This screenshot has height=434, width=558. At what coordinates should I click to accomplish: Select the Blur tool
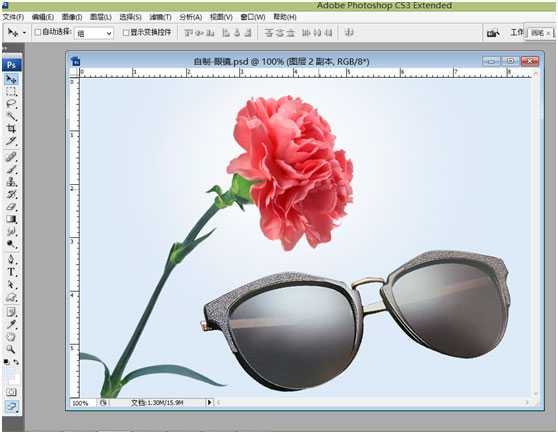point(12,232)
